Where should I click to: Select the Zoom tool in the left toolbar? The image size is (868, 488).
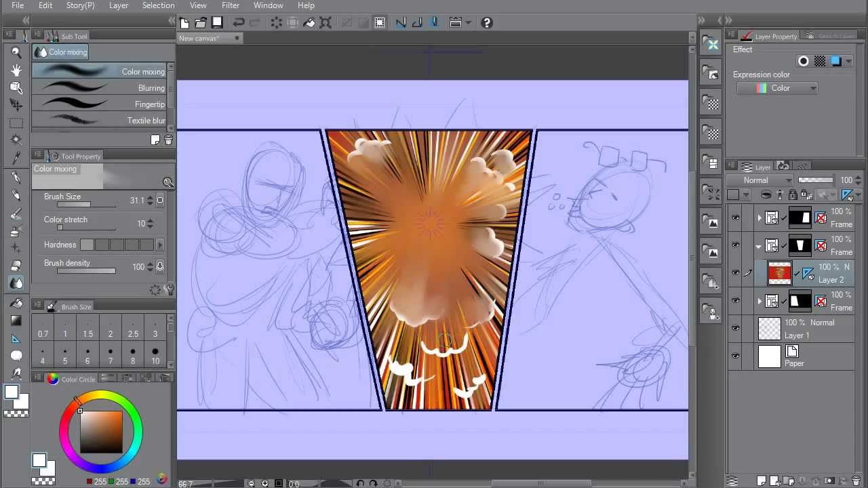16,52
